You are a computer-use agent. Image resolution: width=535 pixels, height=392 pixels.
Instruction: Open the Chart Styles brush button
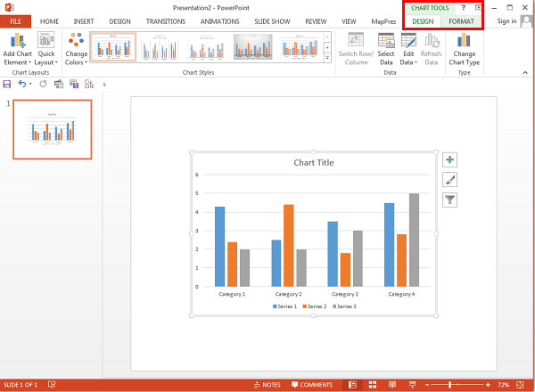tap(449, 180)
